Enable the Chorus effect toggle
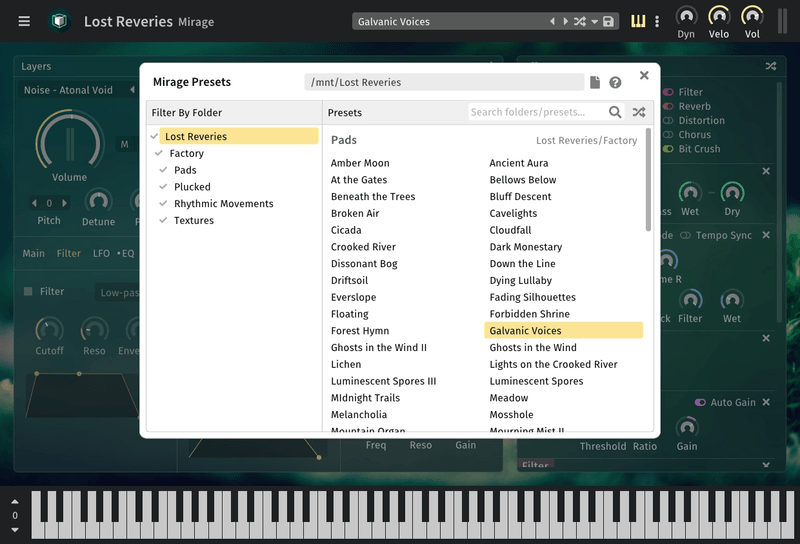Screen dimensions: 800x544 [668, 135]
